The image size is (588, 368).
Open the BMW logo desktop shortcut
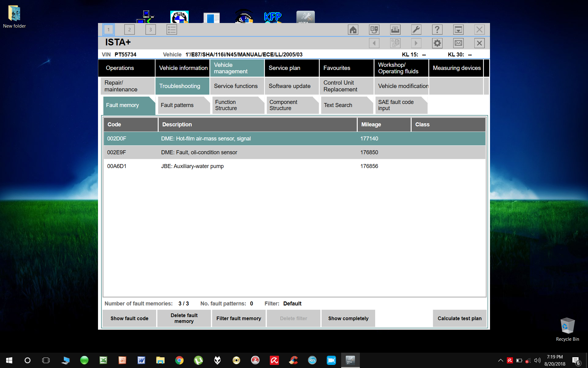[x=179, y=17]
